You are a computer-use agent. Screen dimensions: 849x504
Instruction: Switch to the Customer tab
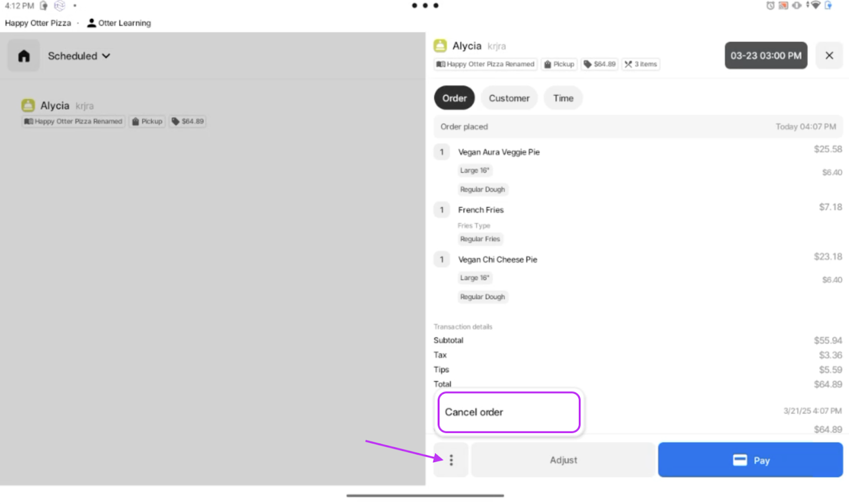[x=509, y=98]
